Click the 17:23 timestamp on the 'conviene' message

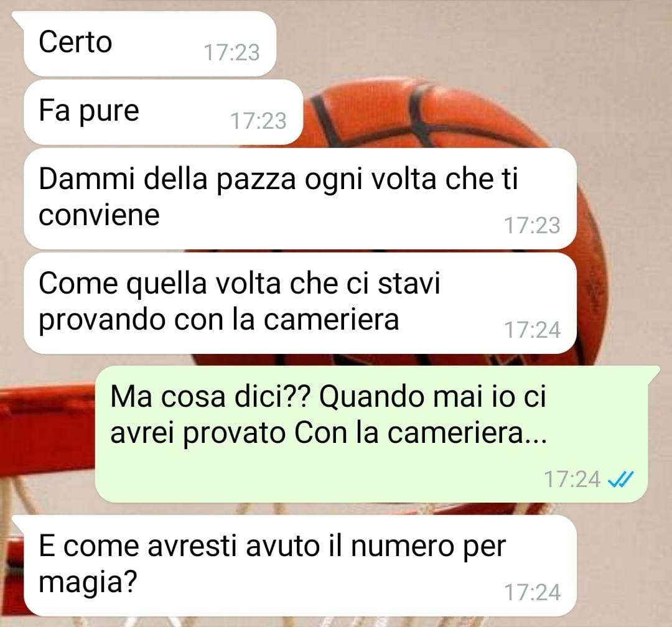coord(532,225)
